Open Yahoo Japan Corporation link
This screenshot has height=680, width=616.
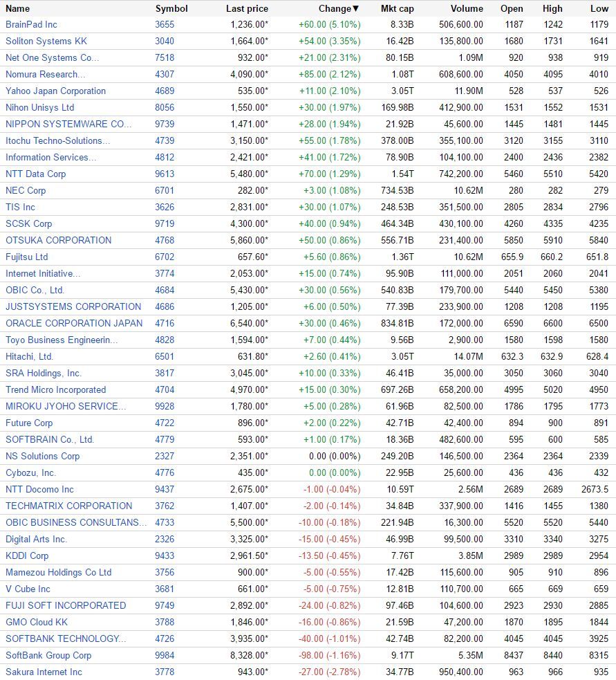[55, 91]
